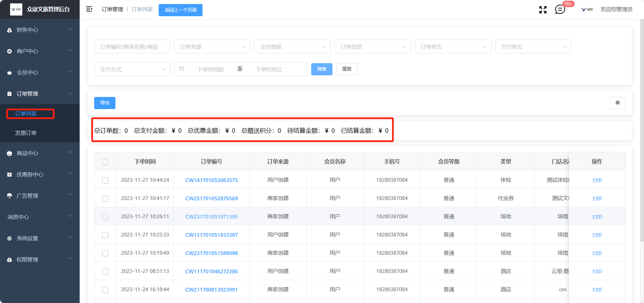Check the row for order CW141701053063575
This screenshot has width=644, height=303.
point(105,180)
